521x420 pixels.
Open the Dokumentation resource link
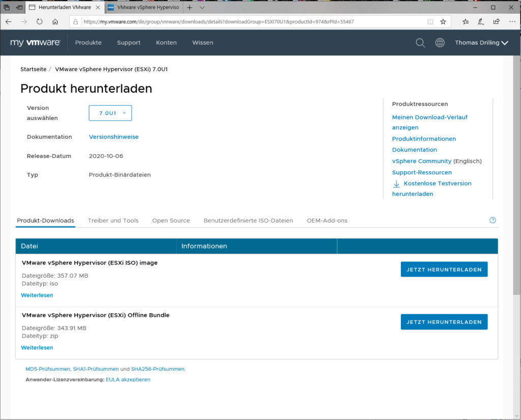pyautogui.click(x=414, y=149)
